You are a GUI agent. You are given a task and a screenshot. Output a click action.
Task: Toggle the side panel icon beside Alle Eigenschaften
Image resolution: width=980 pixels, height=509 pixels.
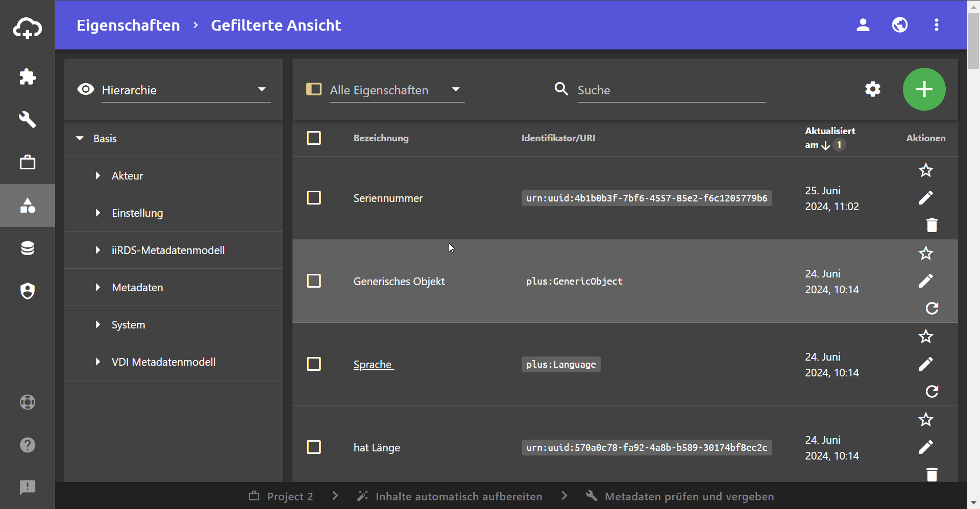(313, 89)
